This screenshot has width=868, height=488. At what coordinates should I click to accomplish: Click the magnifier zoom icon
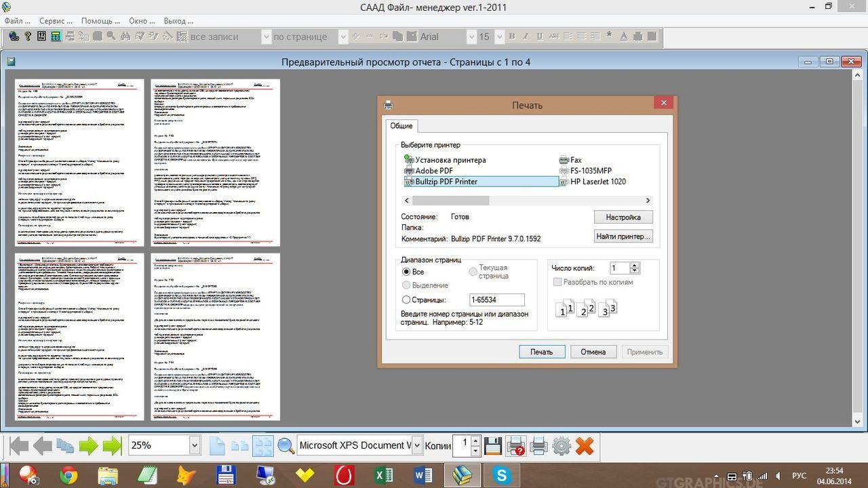point(285,445)
